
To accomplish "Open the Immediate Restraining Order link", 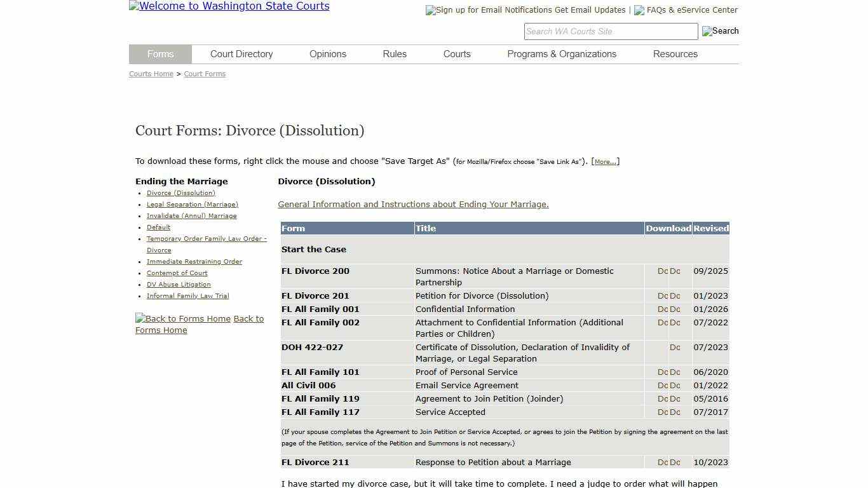I will (194, 261).
